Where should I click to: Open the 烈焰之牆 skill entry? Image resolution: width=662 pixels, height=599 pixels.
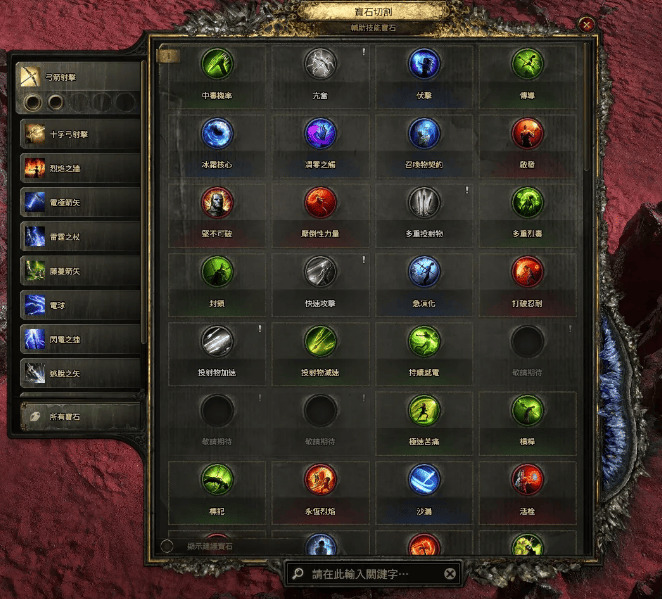80,168
